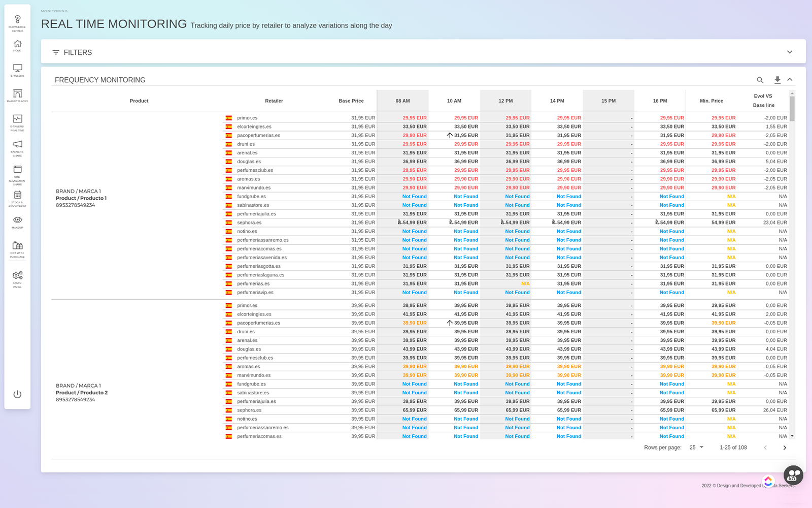Screen dimensions: 812x508
Task: Open the E-Tailers monitor section
Action: (17, 70)
